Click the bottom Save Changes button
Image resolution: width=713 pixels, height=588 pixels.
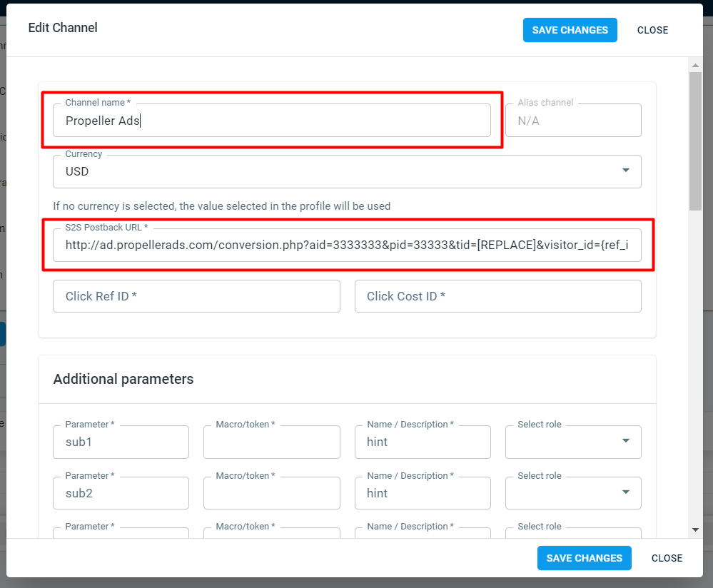point(584,558)
